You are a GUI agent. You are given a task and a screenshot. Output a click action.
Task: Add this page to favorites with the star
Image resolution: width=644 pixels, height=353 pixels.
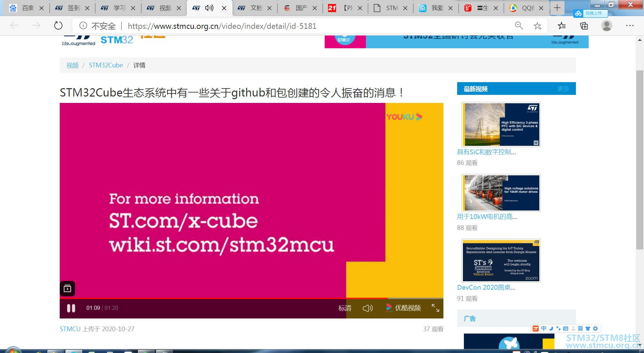coord(538,26)
